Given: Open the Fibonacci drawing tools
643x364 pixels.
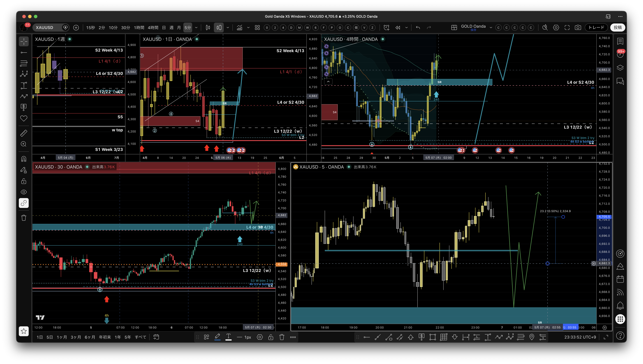Looking at the screenshot, I should 24,64.
